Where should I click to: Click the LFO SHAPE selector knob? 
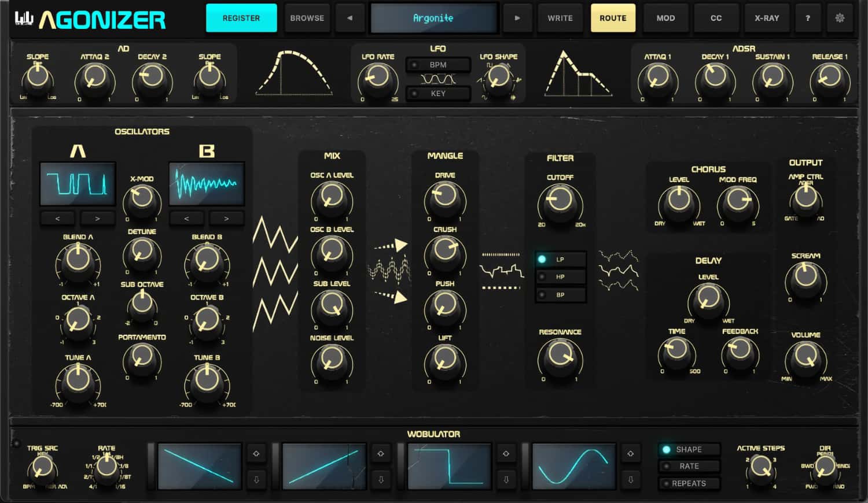(498, 78)
